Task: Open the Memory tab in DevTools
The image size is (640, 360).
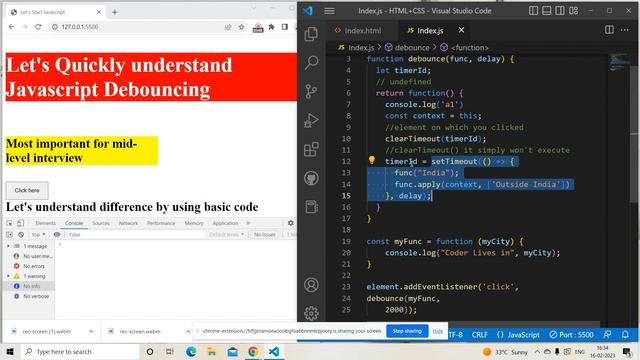Action: [x=194, y=223]
